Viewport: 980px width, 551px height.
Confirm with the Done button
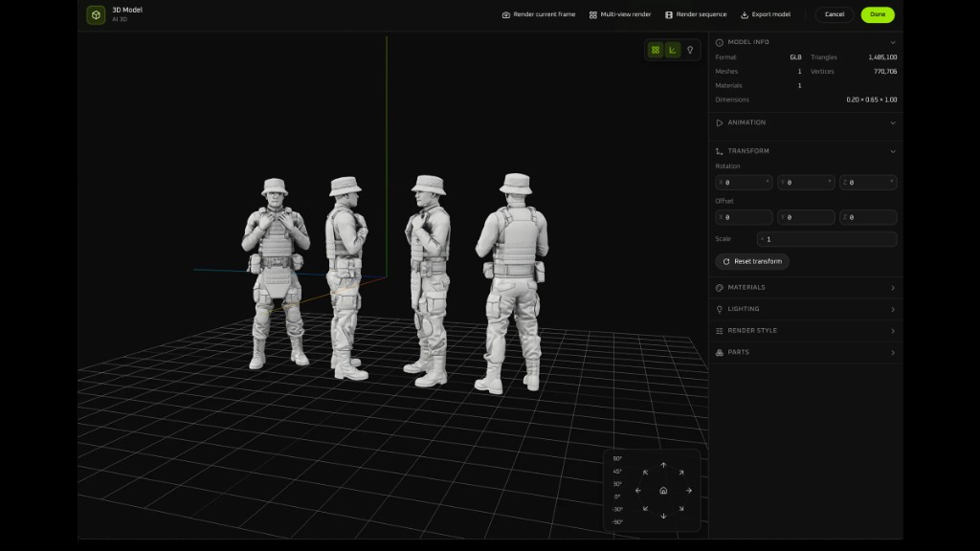[x=878, y=14]
